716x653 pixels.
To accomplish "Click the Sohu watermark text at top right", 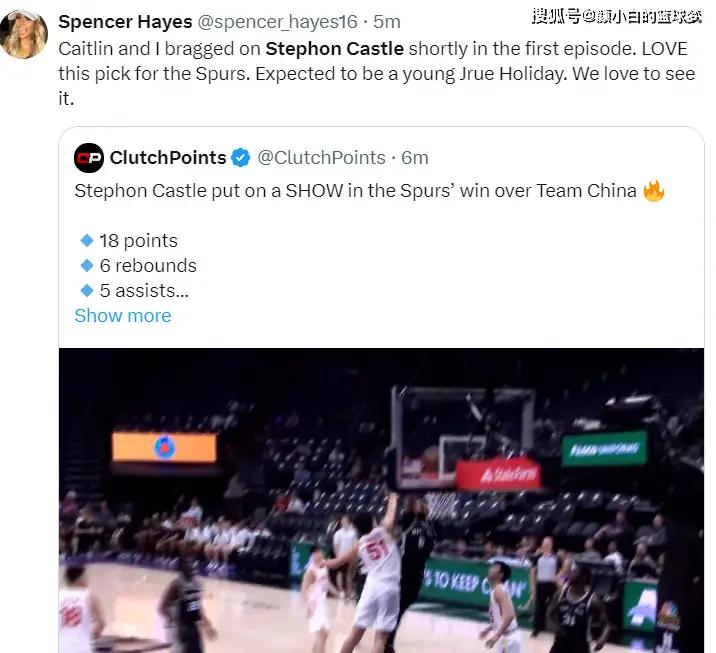I will pos(617,17).
